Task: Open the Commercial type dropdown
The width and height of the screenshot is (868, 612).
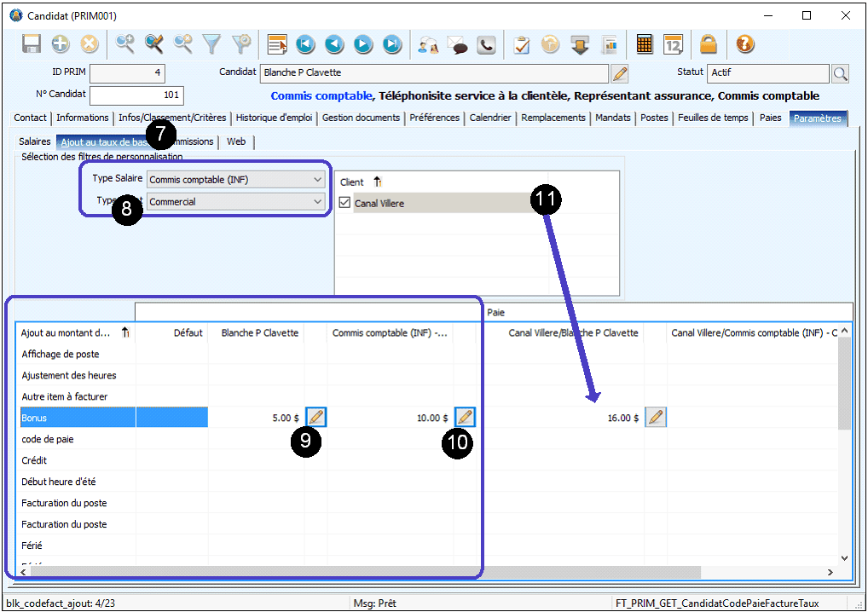Action: click(x=317, y=202)
